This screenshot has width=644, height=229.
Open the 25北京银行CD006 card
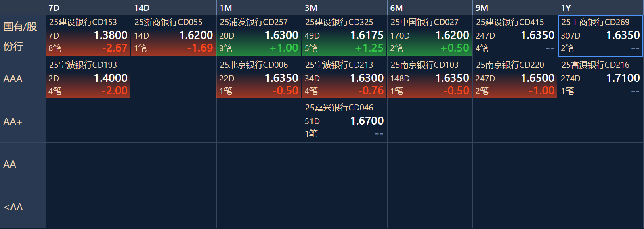pos(259,78)
